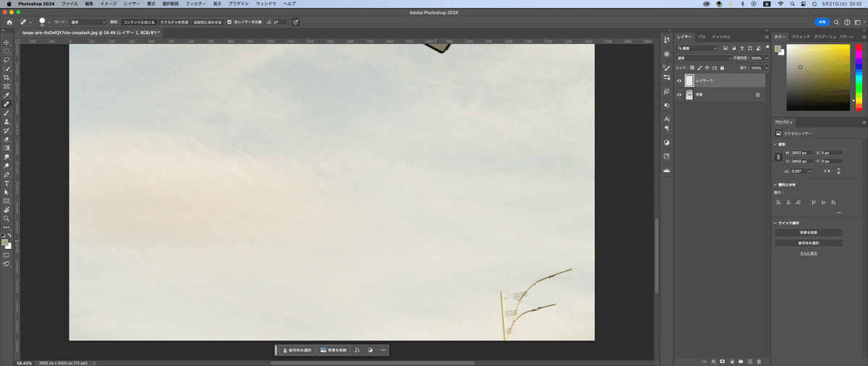This screenshot has width=868, height=366.
Task: Open the layer filter type dropdown
Action: 697,48
